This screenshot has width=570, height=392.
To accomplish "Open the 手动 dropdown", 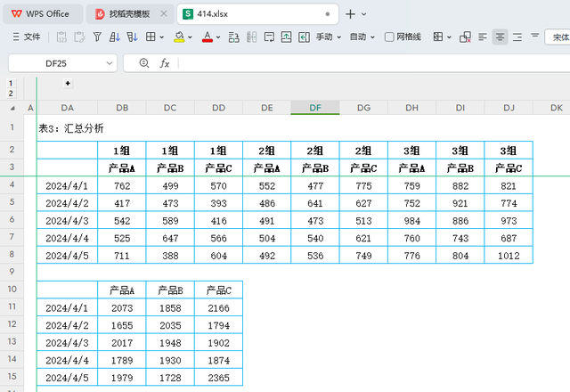I will tap(329, 37).
